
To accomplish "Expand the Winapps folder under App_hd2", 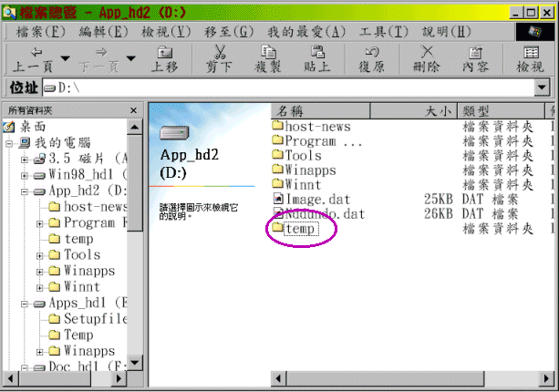I will tap(41, 271).
